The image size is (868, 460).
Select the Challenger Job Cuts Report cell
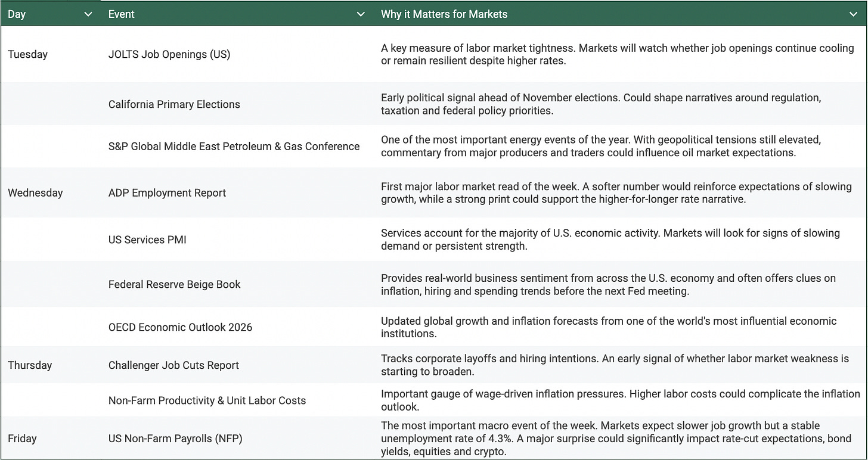tap(173, 366)
